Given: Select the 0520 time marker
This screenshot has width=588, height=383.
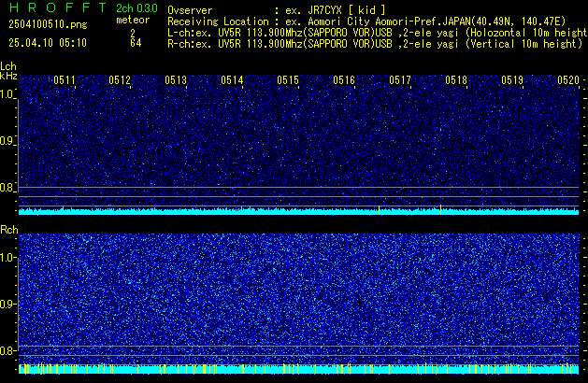Looking at the screenshot, I should coord(568,80).
